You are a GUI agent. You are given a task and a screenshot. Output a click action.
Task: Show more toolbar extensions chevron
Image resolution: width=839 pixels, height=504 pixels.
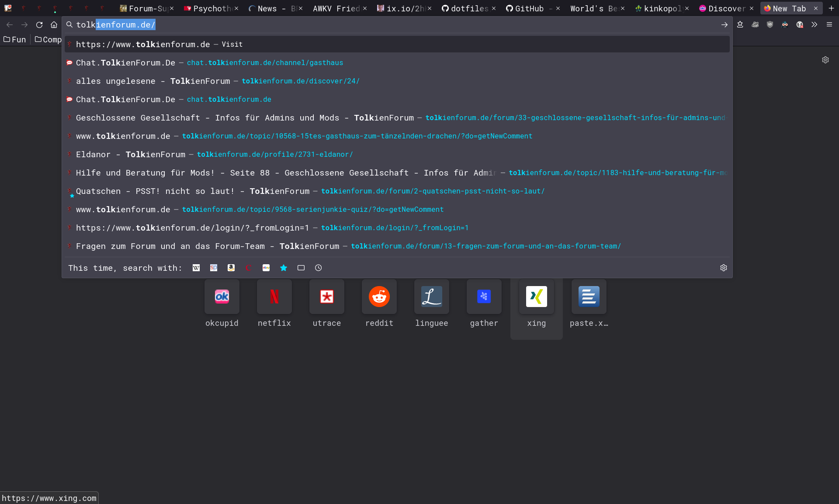(x=815, y=24)
